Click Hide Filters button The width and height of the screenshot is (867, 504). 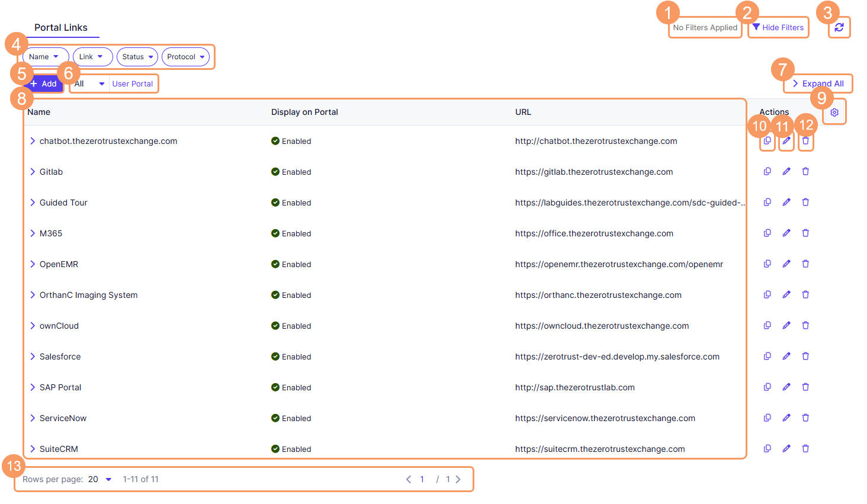[778, 27]
